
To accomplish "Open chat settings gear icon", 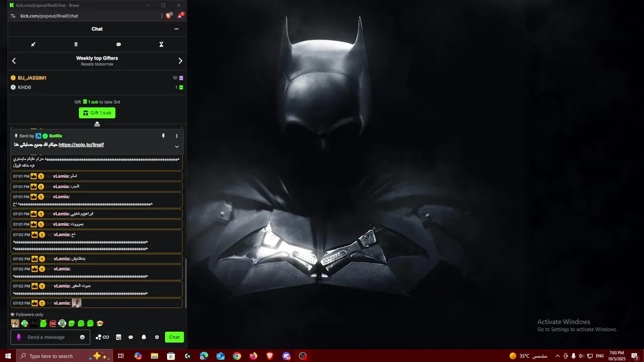I will coord(157,337).
